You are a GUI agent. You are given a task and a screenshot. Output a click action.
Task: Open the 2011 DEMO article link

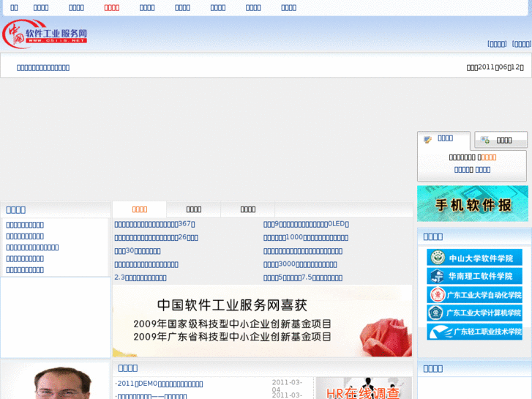point(159,384)
